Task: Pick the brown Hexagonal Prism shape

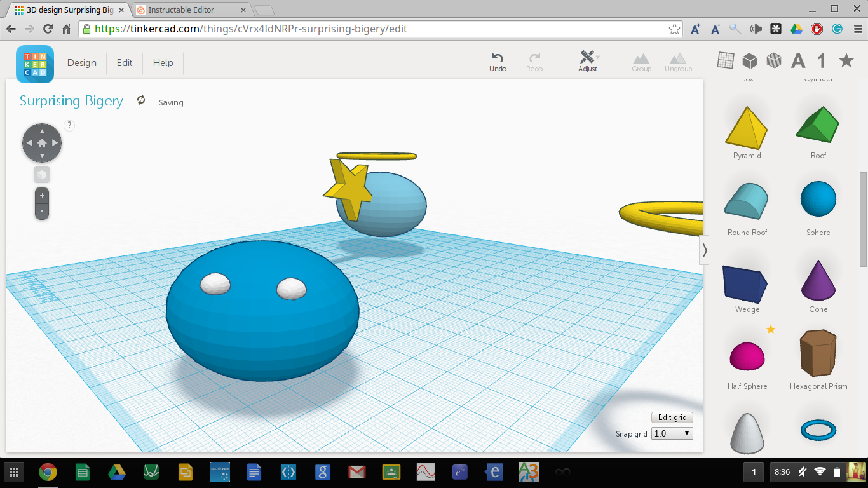Action: (818, 353)
